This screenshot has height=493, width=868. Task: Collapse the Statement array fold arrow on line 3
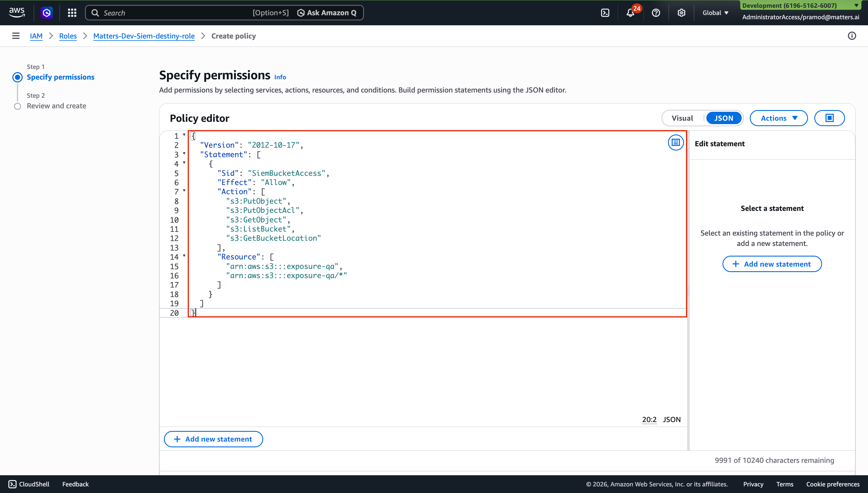[184, 153]
